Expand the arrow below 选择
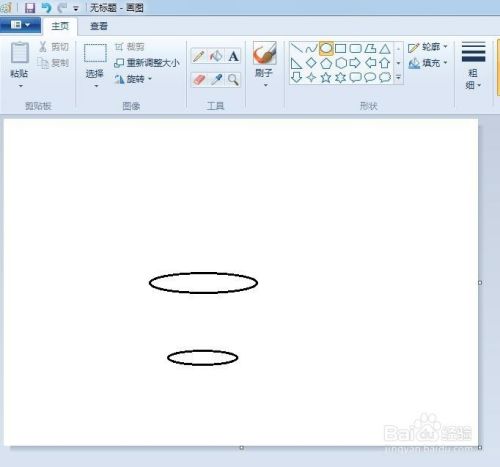The image size is (500, 467). [x=96, y=86]
